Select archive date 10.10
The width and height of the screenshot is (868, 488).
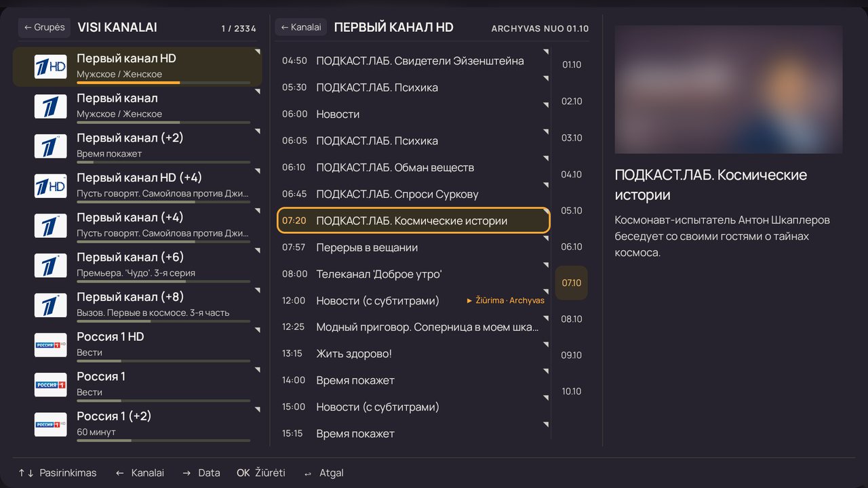pos(572,391)
